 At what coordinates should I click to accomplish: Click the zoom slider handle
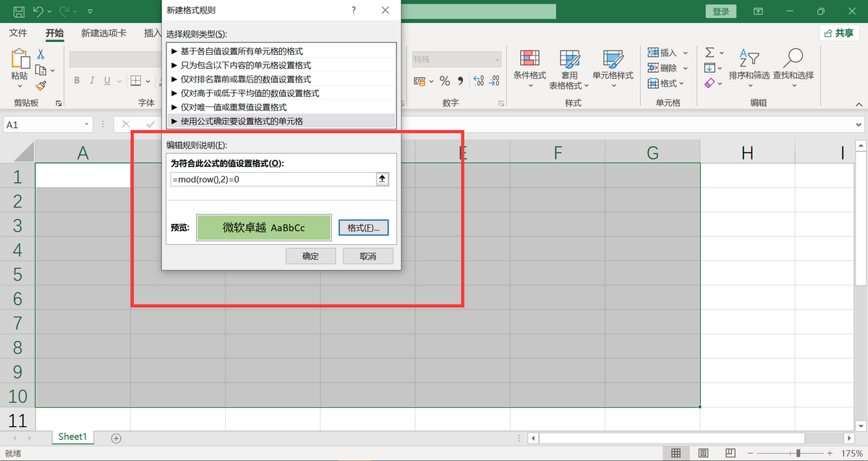(798, 453)
